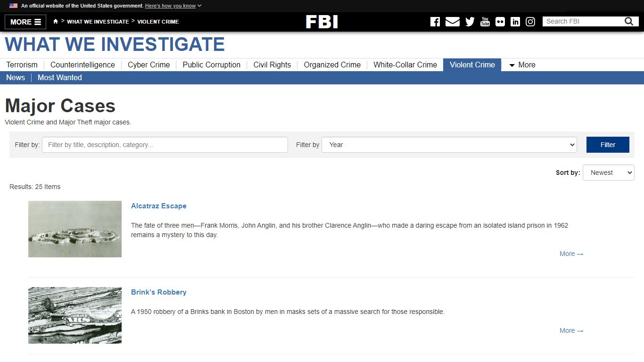Image resolution: width=644 pixels, height=362 pixels.
Task: Click the Search FBI input field
Action: click(583, 21)
